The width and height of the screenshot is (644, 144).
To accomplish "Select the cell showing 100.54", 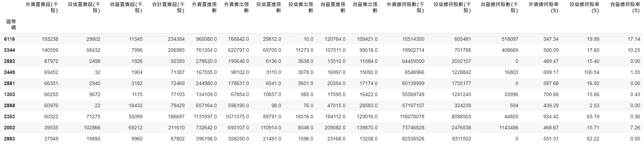I will point(591,72).
